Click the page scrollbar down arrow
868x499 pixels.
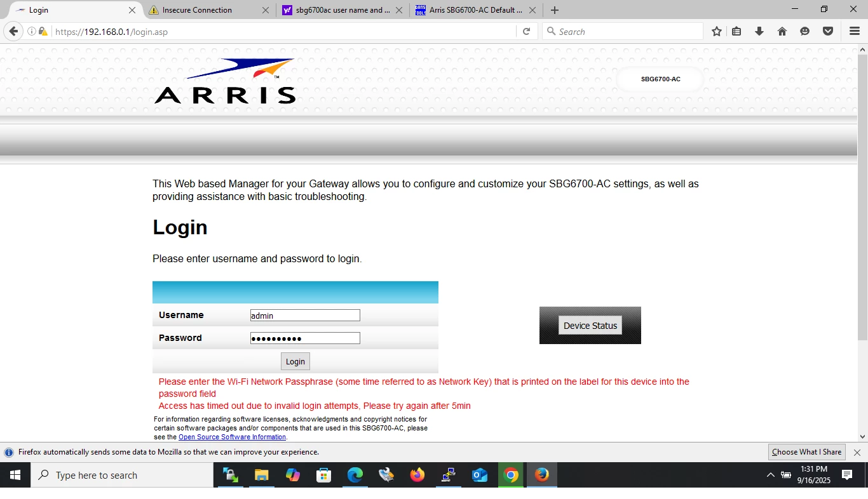click(x=862, y=437)
